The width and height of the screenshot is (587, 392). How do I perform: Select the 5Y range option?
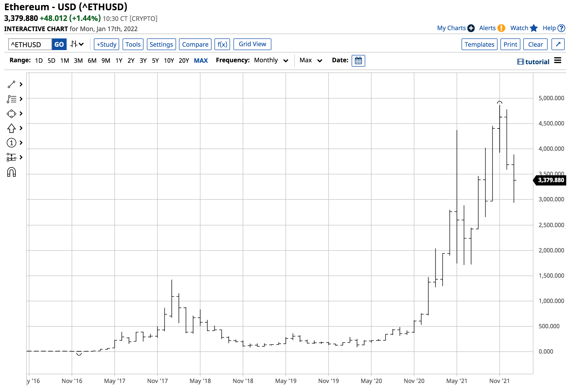(155, 61)
